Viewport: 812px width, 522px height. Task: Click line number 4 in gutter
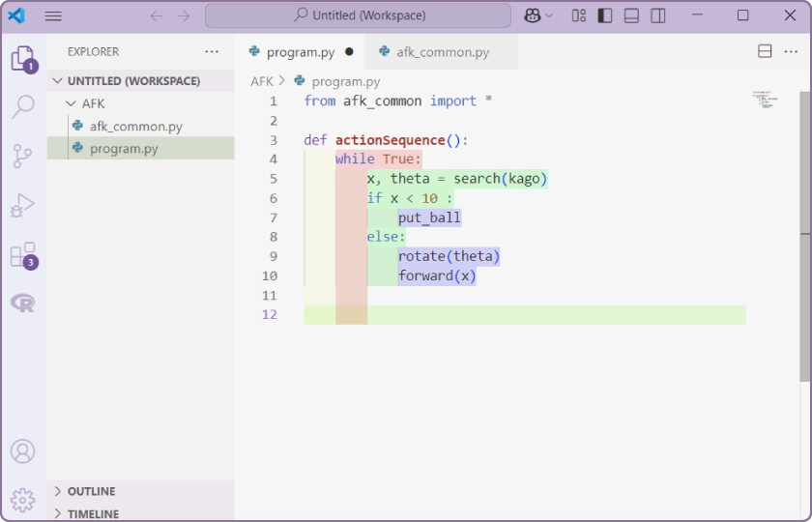coord(273,159)
